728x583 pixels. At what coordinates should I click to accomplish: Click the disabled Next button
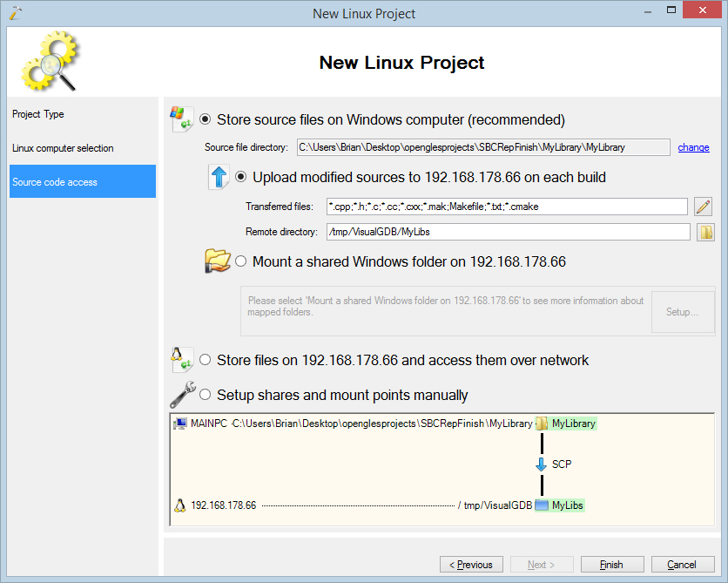click(542, 565)
